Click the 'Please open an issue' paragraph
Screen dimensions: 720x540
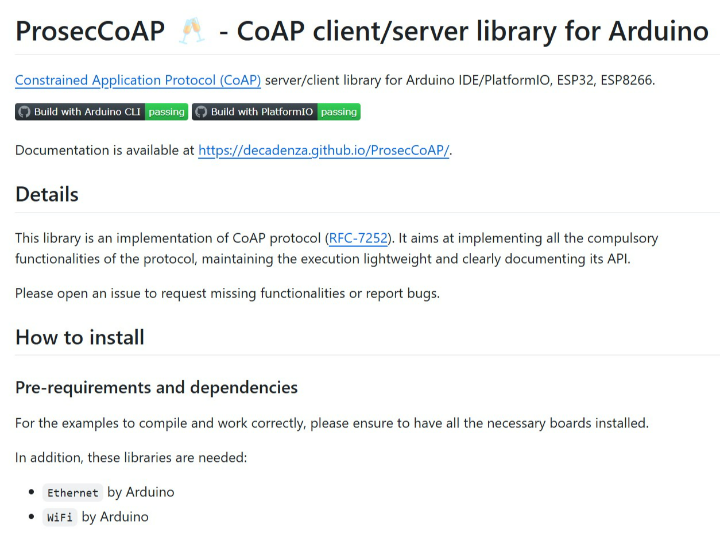click(227, 293)
